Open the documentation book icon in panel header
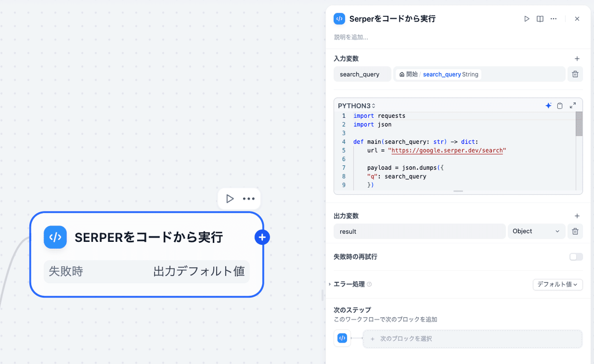 540,18
